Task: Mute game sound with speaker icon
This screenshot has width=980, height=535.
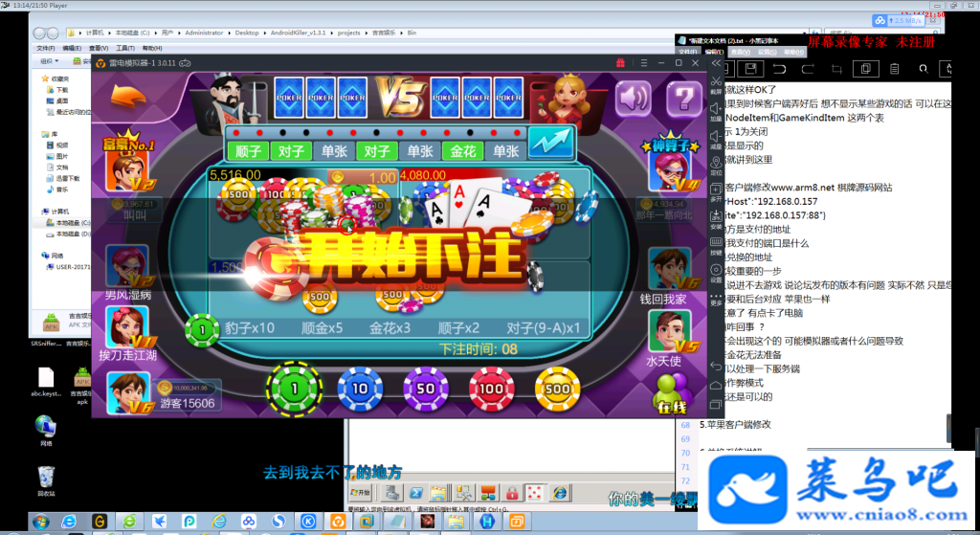Action: click(634, 99)
